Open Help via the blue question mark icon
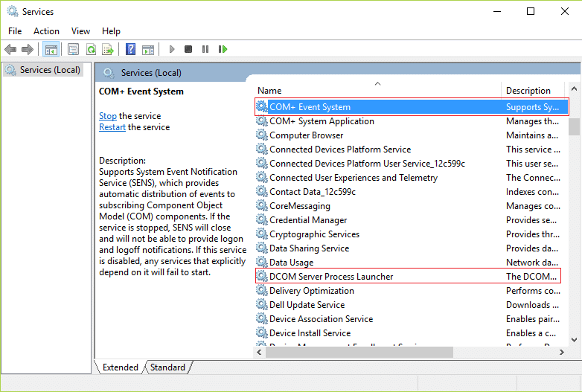 (x=131, y=50)
